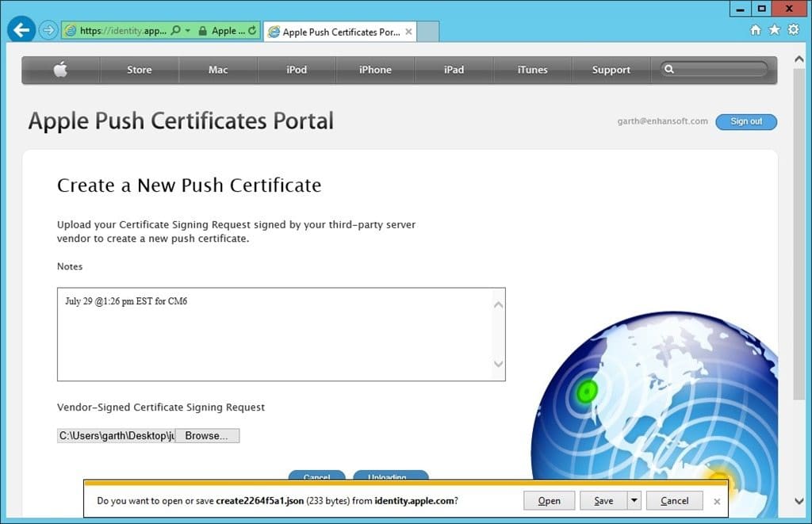Refresh the page with reload icon
Viewport: 812px width, 524px height.
[x=252, y=31]
